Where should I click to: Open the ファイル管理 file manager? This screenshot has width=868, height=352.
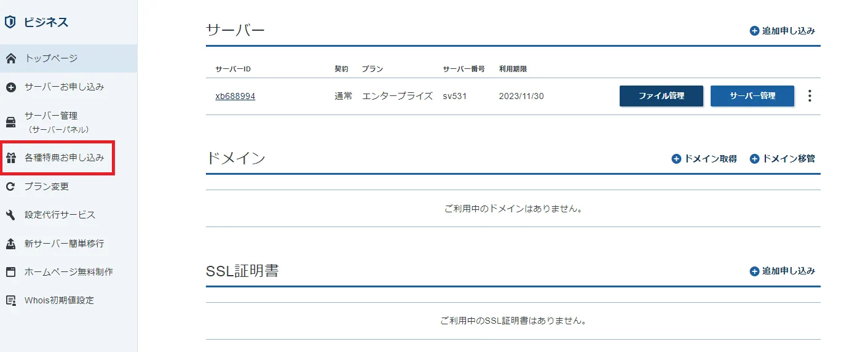(661, 96)
